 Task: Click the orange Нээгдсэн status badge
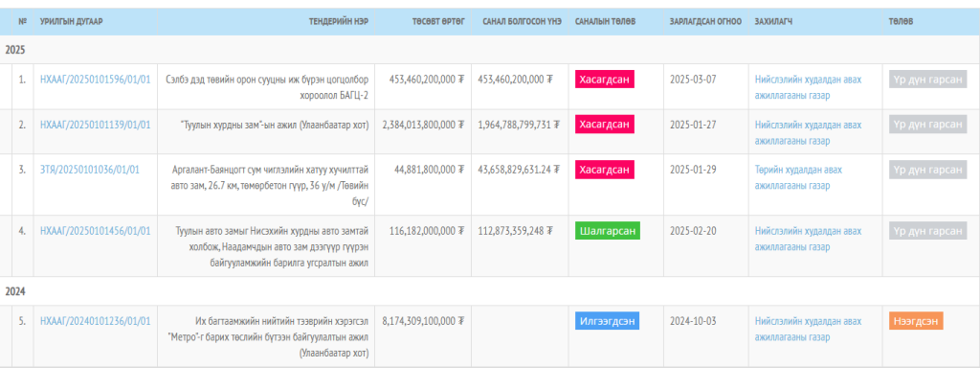pyautogui.click(x=916, y=321)
